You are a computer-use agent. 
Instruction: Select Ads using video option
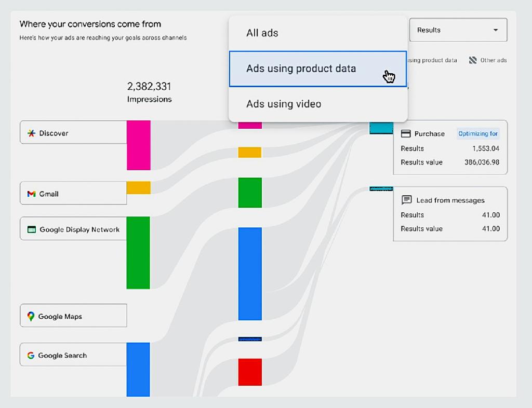click(x=284, y=104)
